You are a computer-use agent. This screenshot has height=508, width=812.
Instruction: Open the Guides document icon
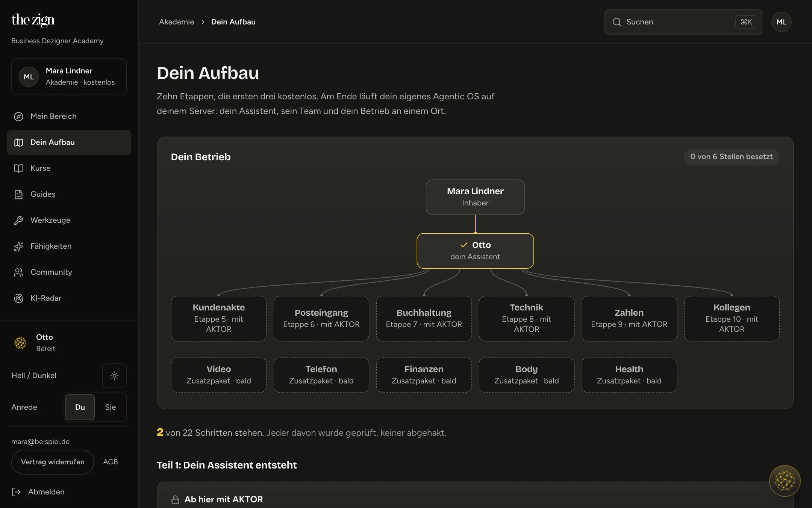[18, 195]
